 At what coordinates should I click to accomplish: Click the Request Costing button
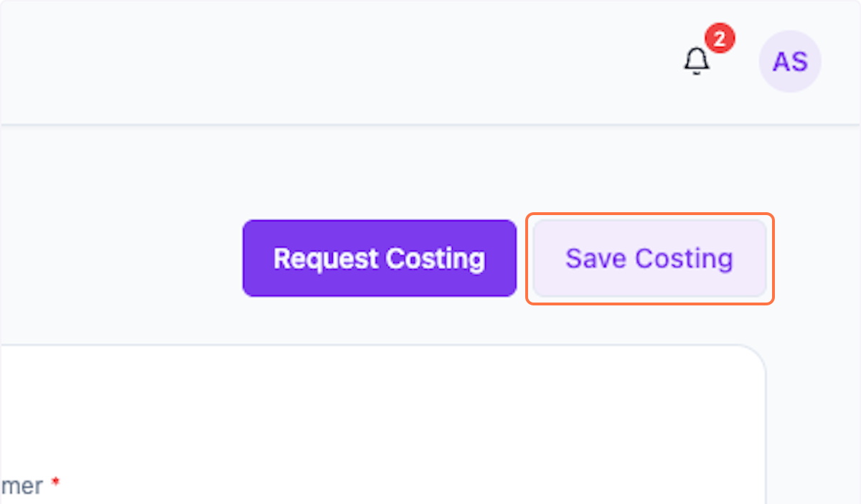click(379, 258)
